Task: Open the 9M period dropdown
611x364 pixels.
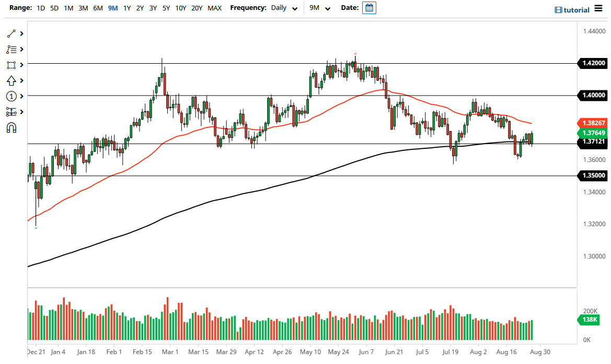Action: tap(320, 8)
